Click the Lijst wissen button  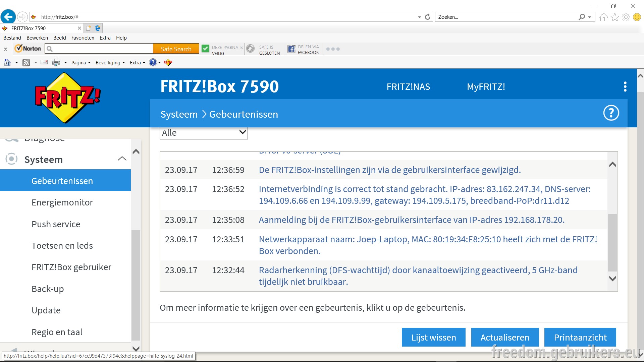(434, 337)
